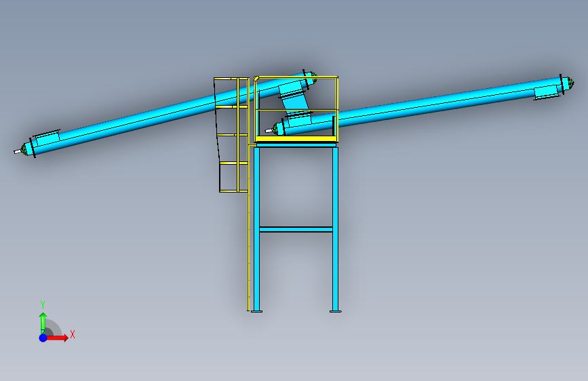Select the long left screw conveyor tube
The image size is (588, 381).
169,113
